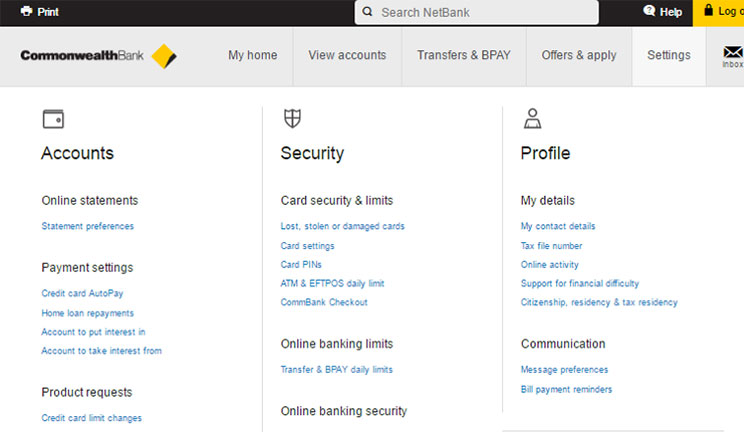Click the search magnifier icon
Viewport: 744px width, 432px height.
coord(367,12)
